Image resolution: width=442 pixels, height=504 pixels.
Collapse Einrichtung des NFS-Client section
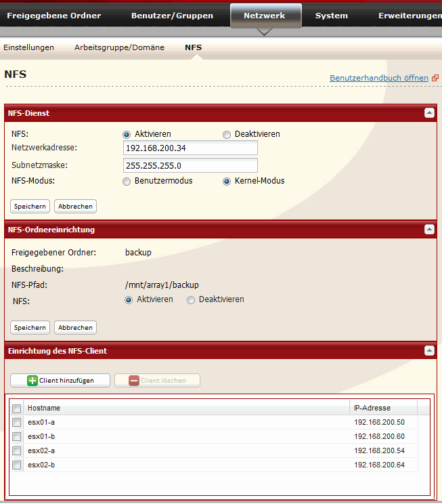[x=429, y=351]
